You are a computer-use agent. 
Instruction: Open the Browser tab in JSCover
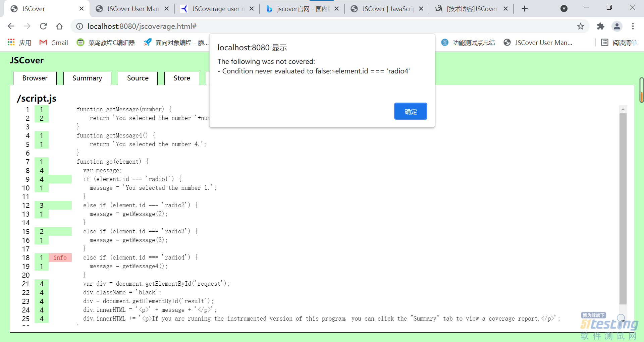coord(35,78)
